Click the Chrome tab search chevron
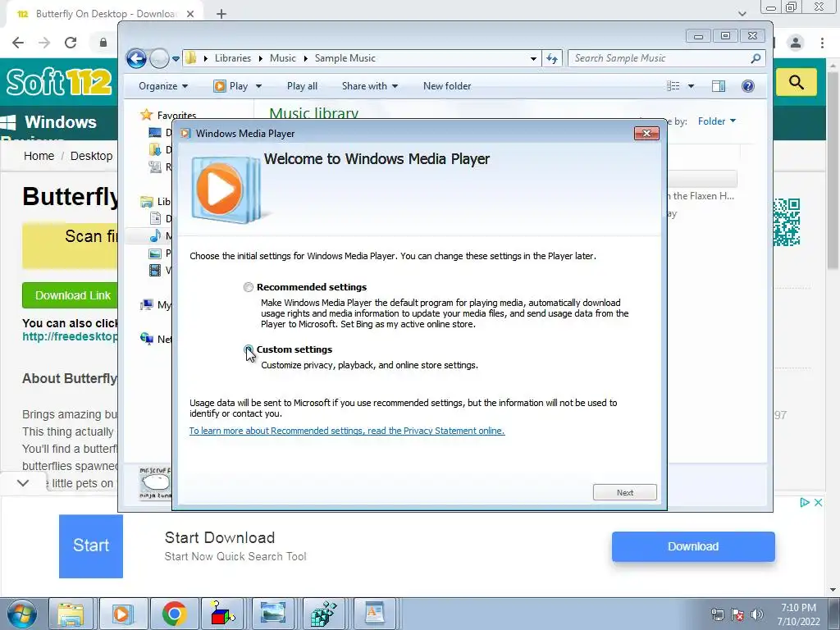Image resolution: width=840 pixels, height=630 pixels. click(742, 13)
